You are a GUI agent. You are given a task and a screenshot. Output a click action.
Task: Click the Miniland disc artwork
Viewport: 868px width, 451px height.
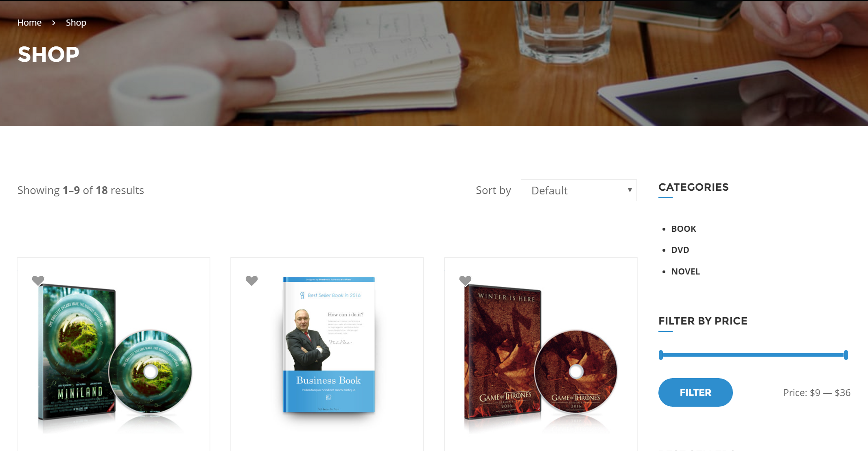coord(151,371)
